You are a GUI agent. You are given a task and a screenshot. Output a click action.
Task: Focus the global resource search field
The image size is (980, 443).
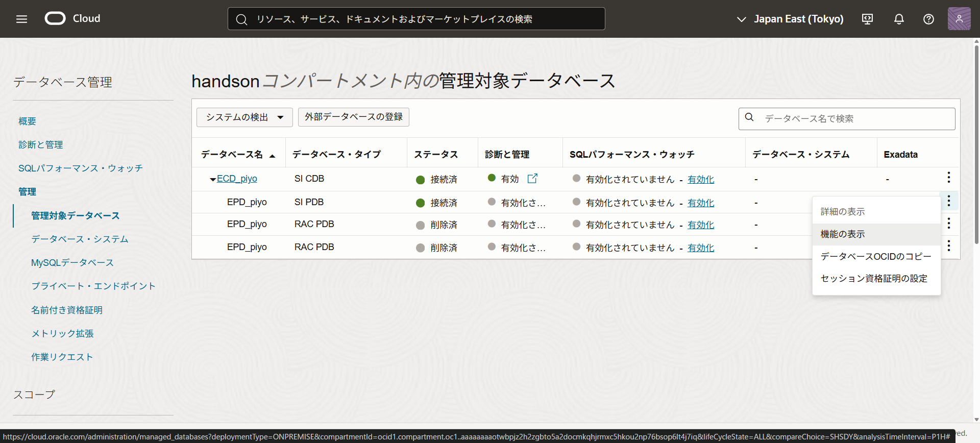click(416, 19)
